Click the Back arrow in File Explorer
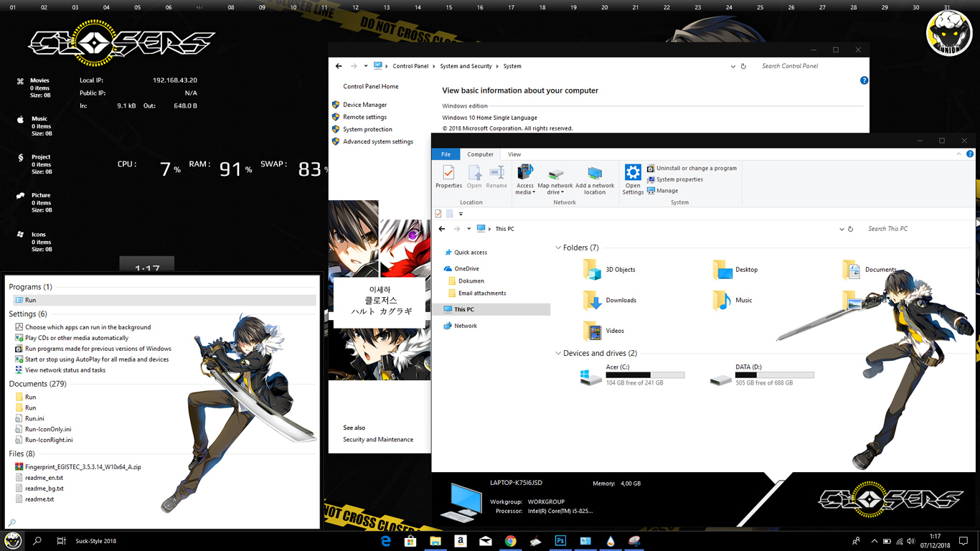 (442, 229)
